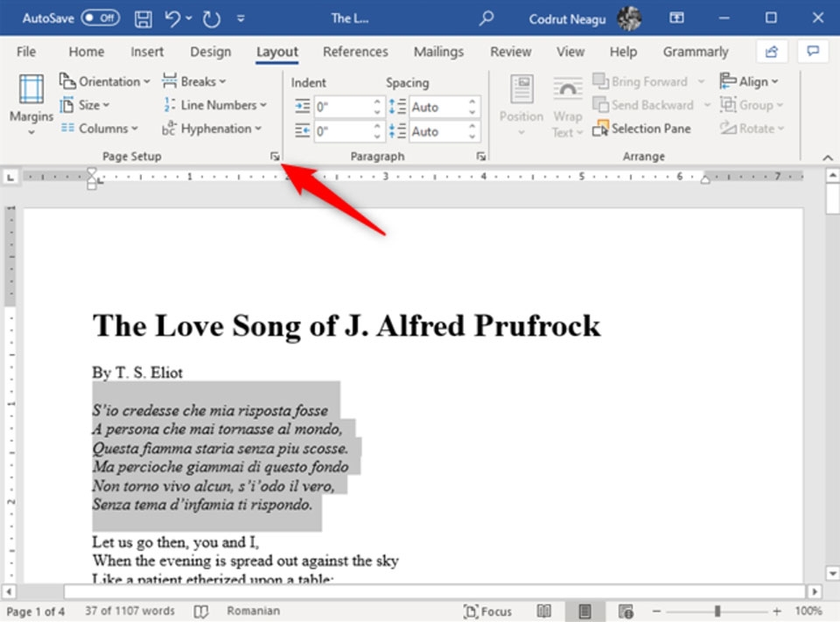Open the Margins dropdown
Image resolution: width=840 pixels, height=622 pixels.
(31, 104)
